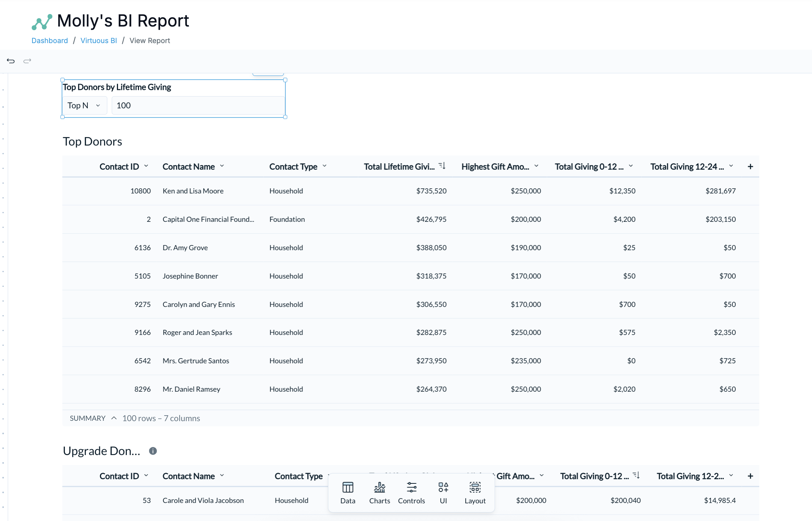Viewport: 812px width, 521px height.
Task: Open the UI elements icon
Action: [443, 493]
